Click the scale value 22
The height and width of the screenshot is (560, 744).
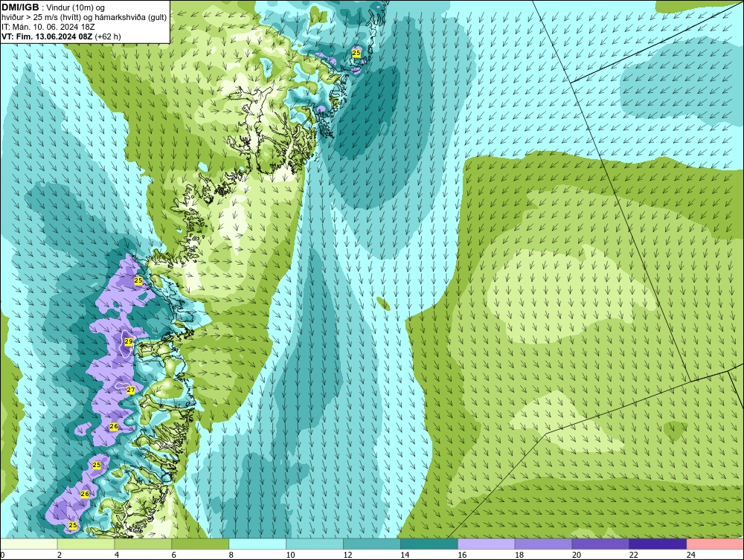pos(633,555)
